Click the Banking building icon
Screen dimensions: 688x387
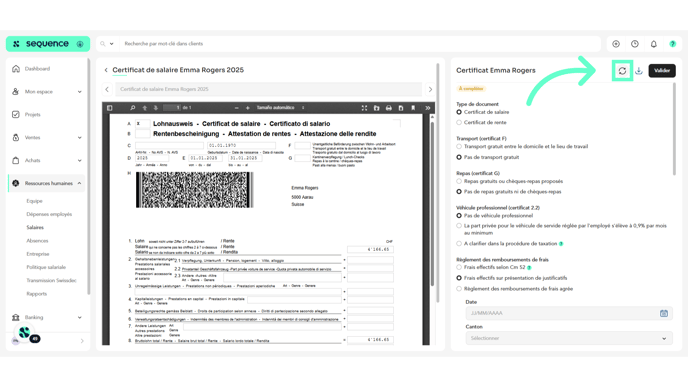pyautogui.click(x=16, y=317)
